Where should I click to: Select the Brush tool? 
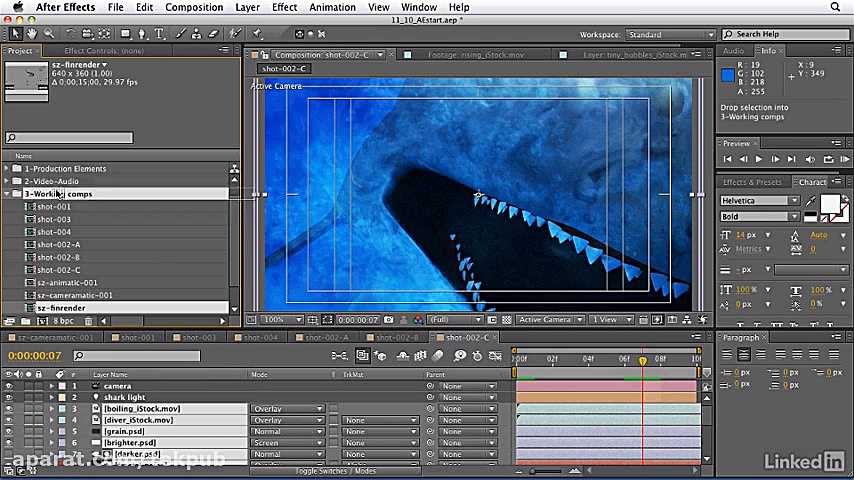pyautogui.click(x=180, y=34)
